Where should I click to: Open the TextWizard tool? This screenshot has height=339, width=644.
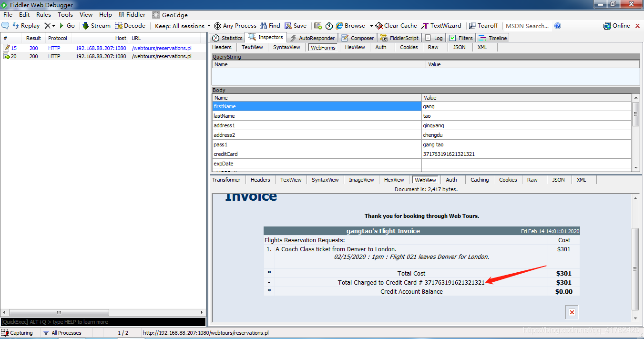click(x=441, y=26)
